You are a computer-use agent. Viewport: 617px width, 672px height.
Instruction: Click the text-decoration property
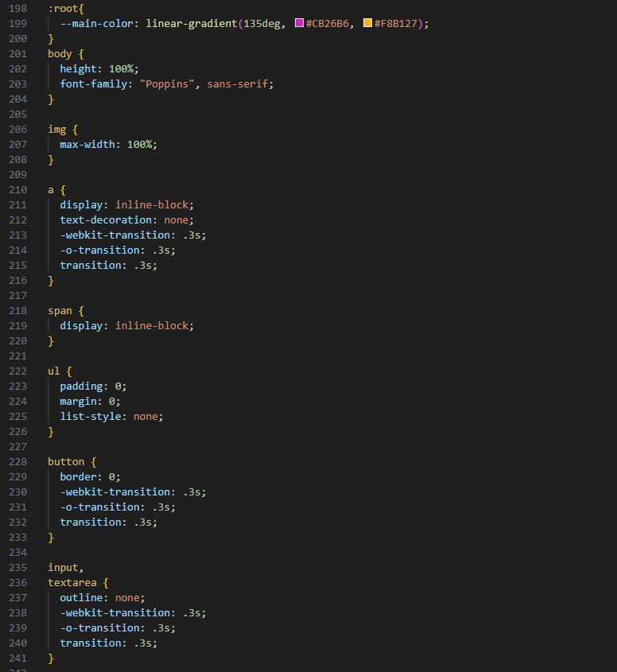[x=106, y=220]
